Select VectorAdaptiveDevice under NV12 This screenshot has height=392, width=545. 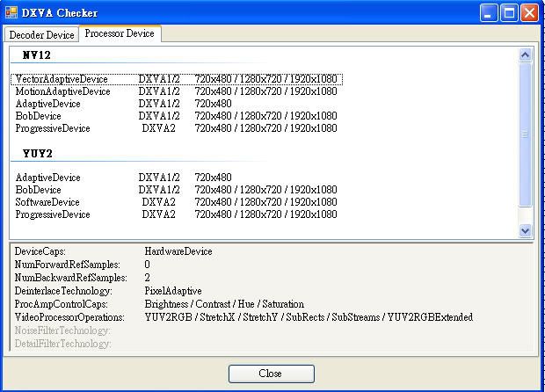click(x=177, y=79)
